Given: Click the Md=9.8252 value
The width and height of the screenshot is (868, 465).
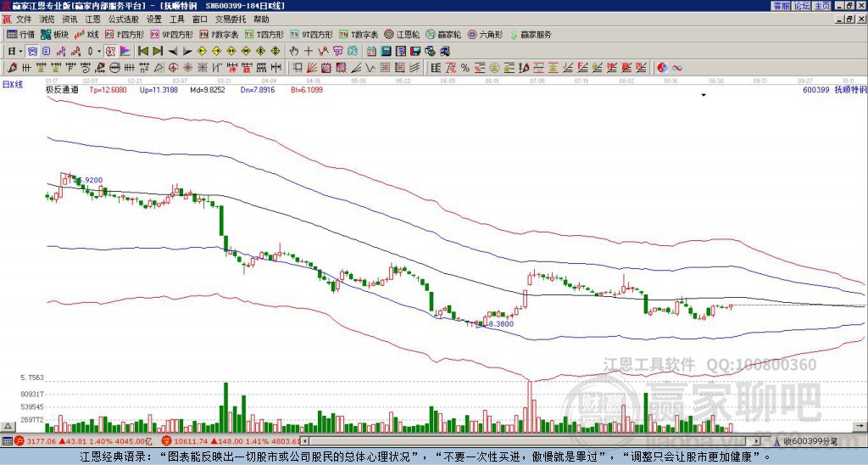Looking at the screenshot, I should 207,89.
